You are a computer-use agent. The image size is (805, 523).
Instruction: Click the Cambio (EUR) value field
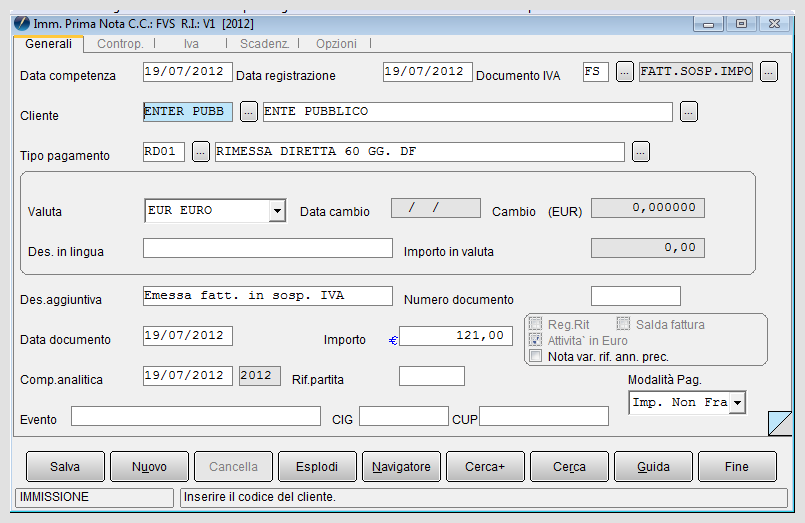pos(648,208)
